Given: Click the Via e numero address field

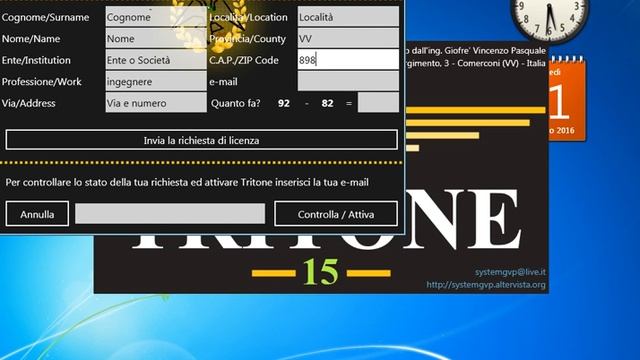Looking at the screenshot, I should tap(156, 103).
